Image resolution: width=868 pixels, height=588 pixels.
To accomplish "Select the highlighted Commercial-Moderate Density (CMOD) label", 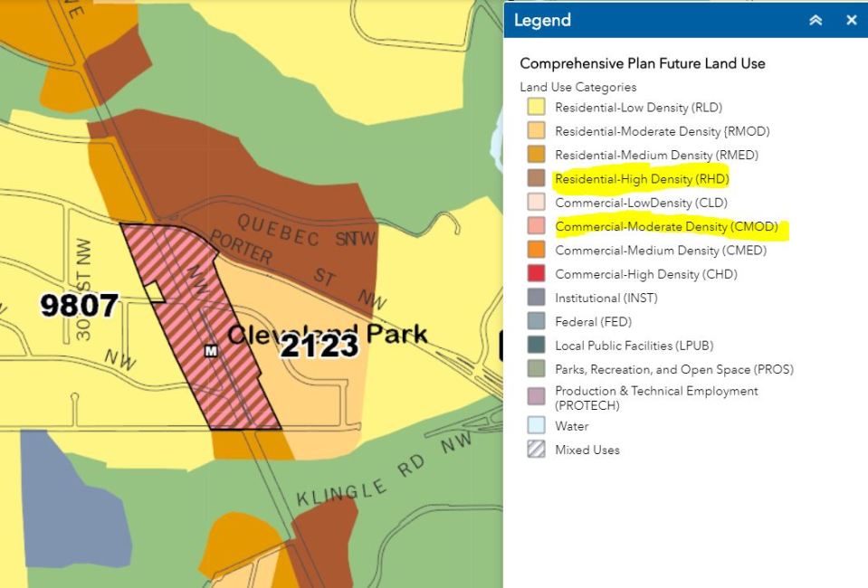I will click(x=666, y=226).
